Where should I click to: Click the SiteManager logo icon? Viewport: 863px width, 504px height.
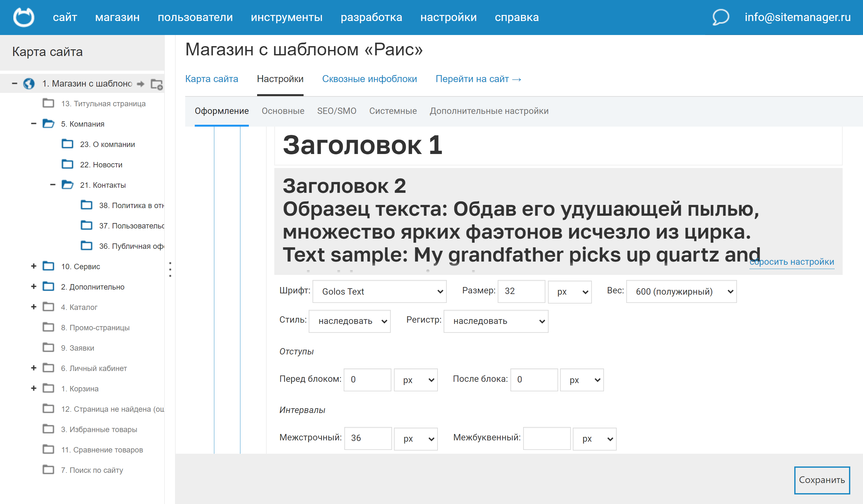23,17
